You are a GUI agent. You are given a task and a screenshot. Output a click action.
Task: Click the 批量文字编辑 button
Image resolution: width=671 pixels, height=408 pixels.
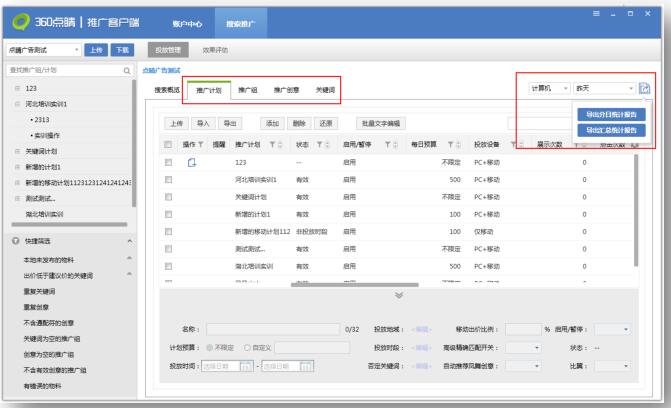coord(380,123)
